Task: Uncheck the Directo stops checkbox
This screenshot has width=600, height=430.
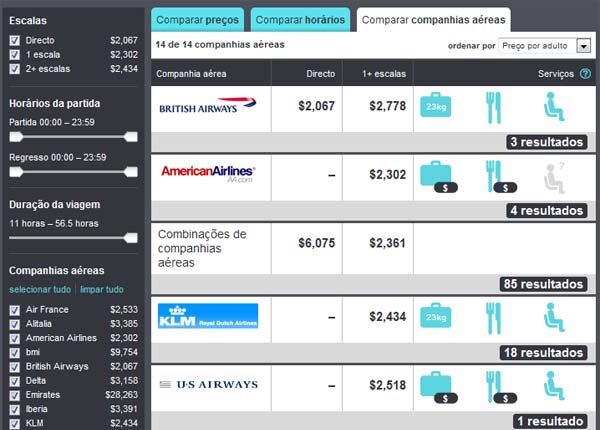Action: coord(14,40)
